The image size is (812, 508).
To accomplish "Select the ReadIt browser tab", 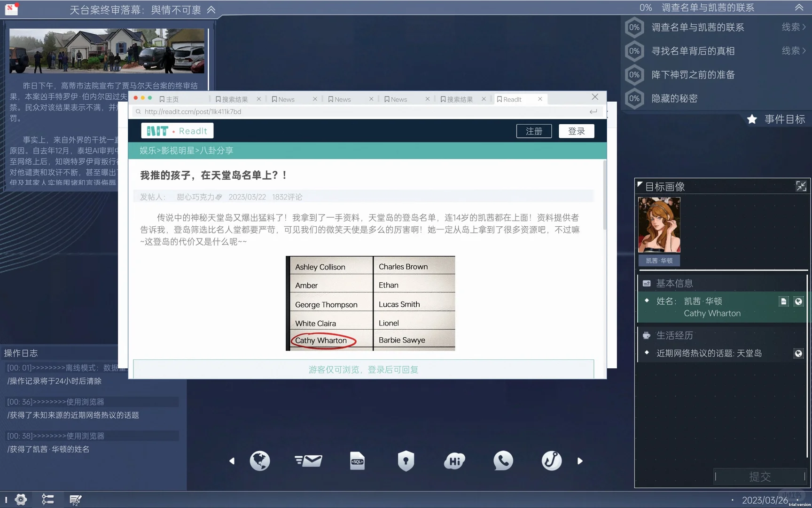I will (512, 99).
